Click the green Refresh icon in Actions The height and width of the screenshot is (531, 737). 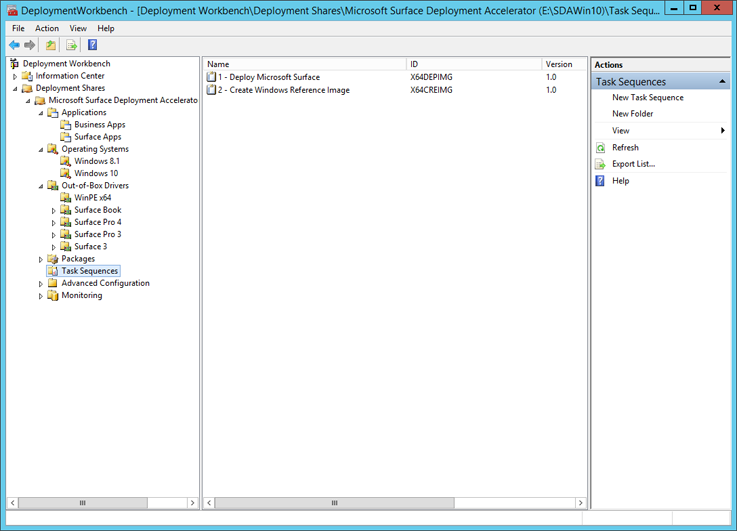point(600,148)
